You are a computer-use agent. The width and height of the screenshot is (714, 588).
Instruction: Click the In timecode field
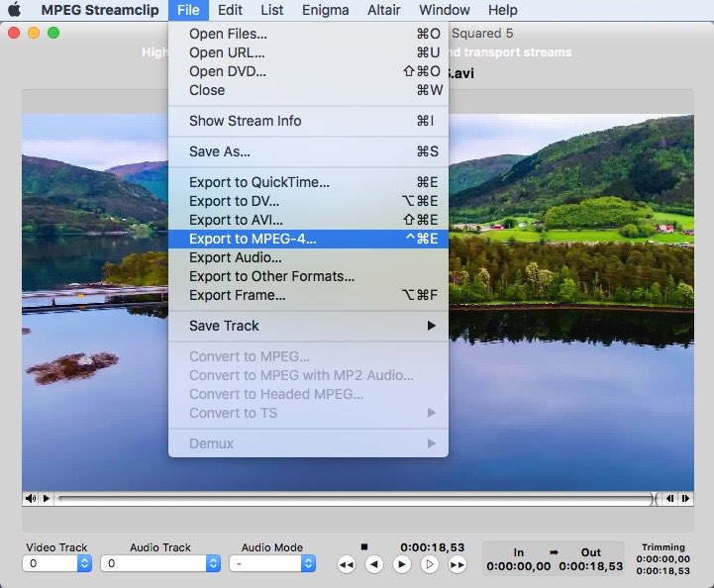pos(519,567)
